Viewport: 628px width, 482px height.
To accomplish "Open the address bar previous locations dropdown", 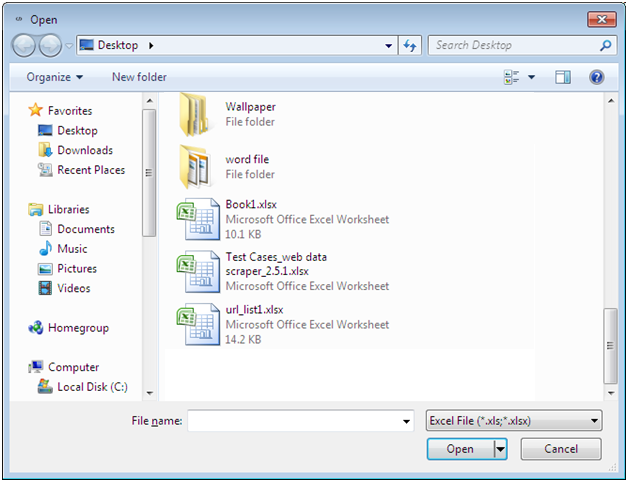I will pos(388,46).
